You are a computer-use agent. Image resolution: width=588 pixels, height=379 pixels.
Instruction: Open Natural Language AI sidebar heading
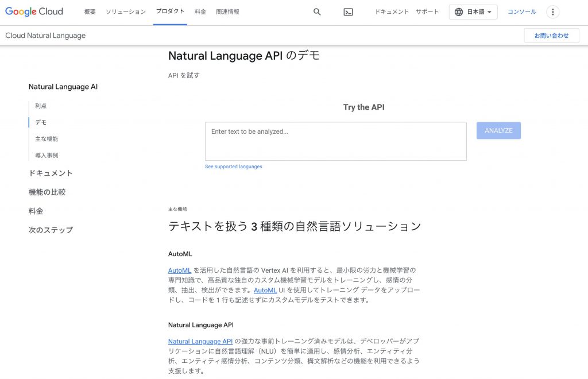63,87
